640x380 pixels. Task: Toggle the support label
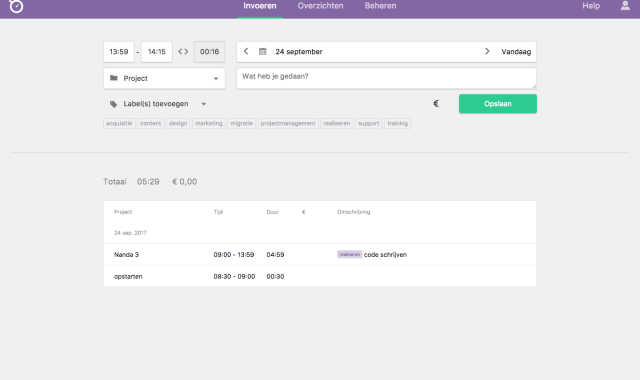[369, 123]
